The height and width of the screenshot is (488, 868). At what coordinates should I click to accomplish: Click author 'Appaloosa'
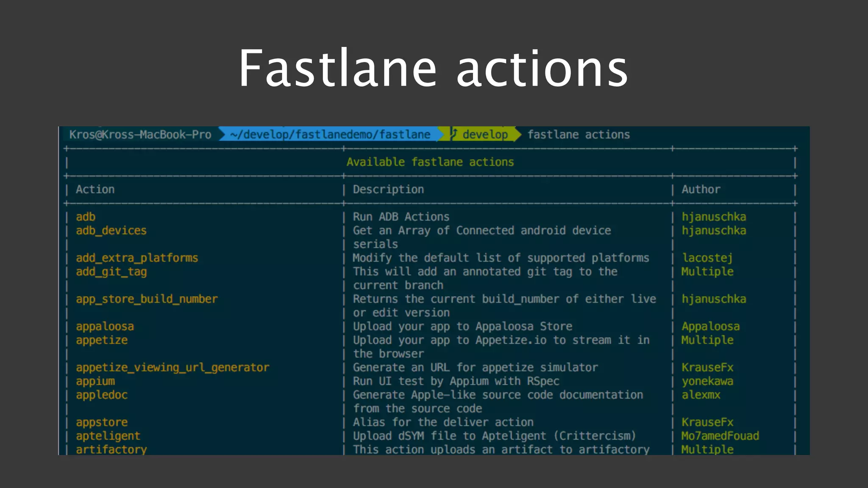tap(711, 327)
